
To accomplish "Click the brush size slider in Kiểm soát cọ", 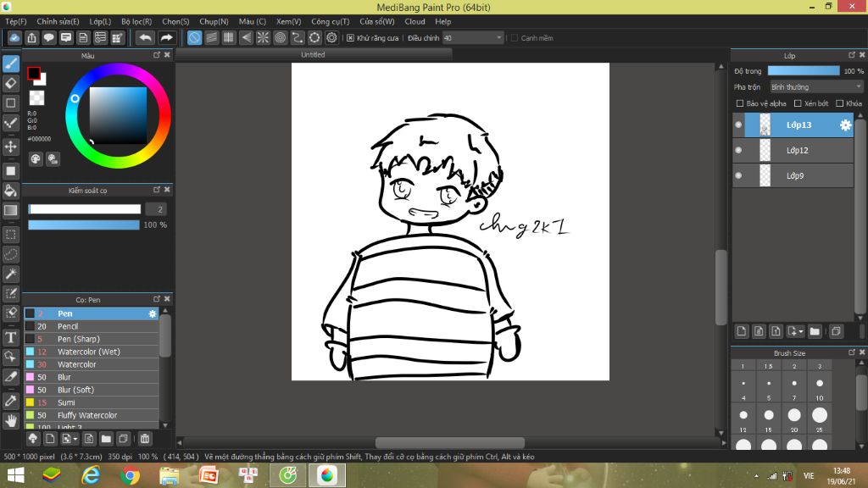I will coord(84,209).
